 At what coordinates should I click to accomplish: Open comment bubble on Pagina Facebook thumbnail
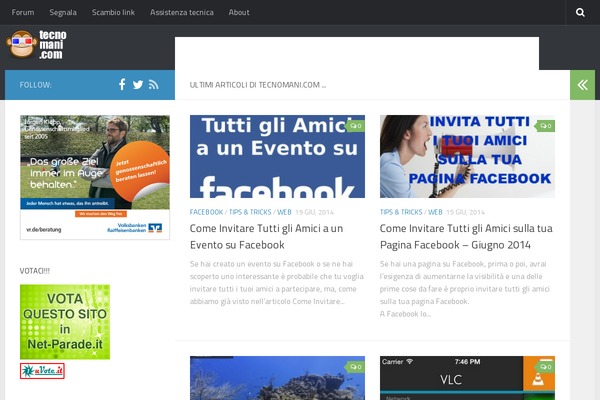click(x=545, y=126)
